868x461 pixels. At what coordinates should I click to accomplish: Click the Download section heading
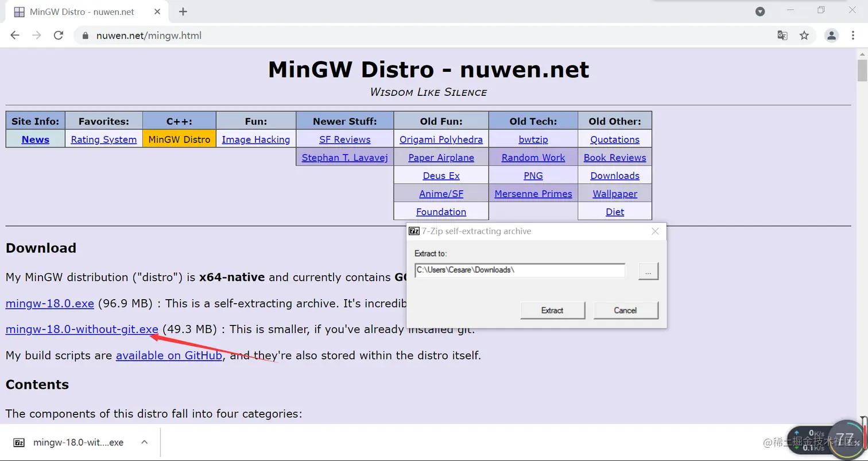point(41,248)
